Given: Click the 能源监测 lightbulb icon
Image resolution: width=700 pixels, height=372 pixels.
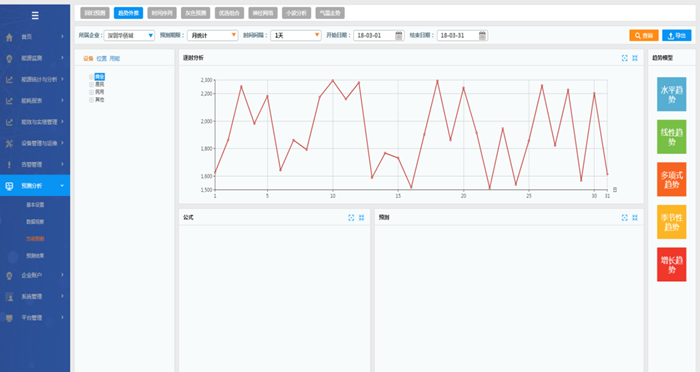Looking at the screenshot, I should click(9, 59).
